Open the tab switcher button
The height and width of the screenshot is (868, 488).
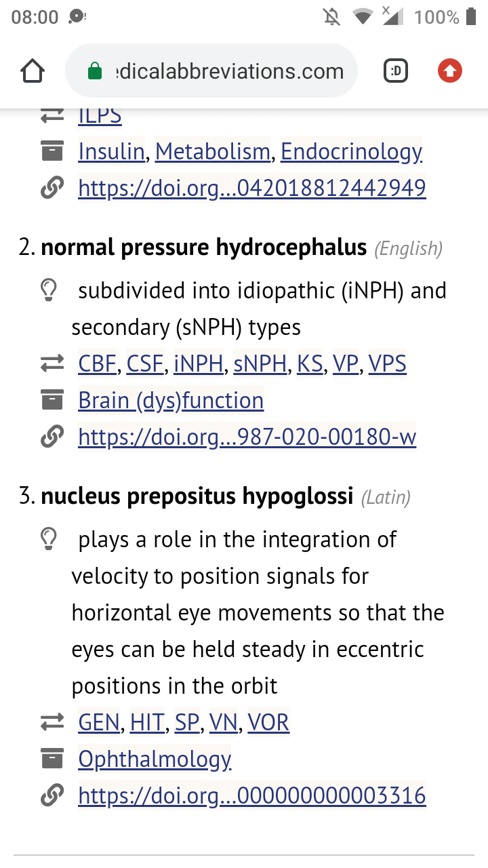(396, 71)
